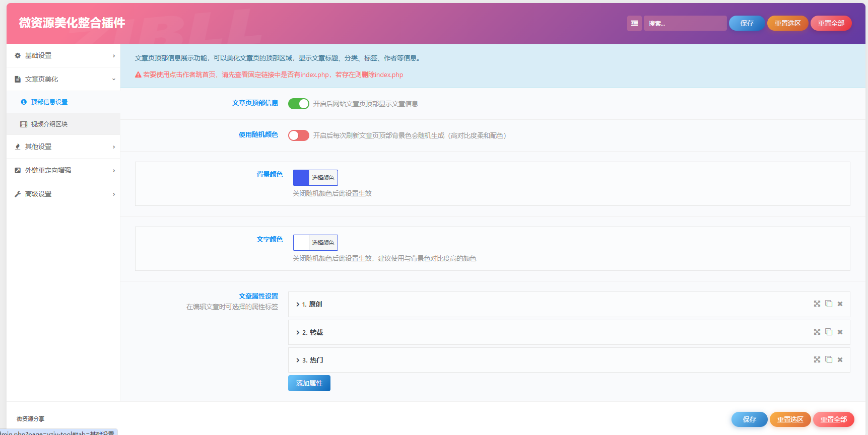Viewport: 868px width, 435px height.
Task: Expand the 其他设置 menu arrow
Action: [114, 147]
